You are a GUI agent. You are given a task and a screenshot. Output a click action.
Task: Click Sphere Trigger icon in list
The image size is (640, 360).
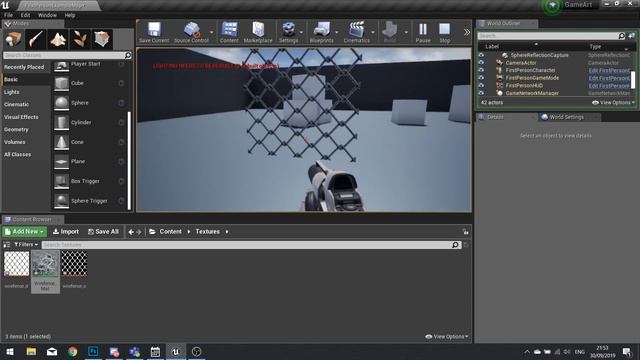click(x=62, y=201)
